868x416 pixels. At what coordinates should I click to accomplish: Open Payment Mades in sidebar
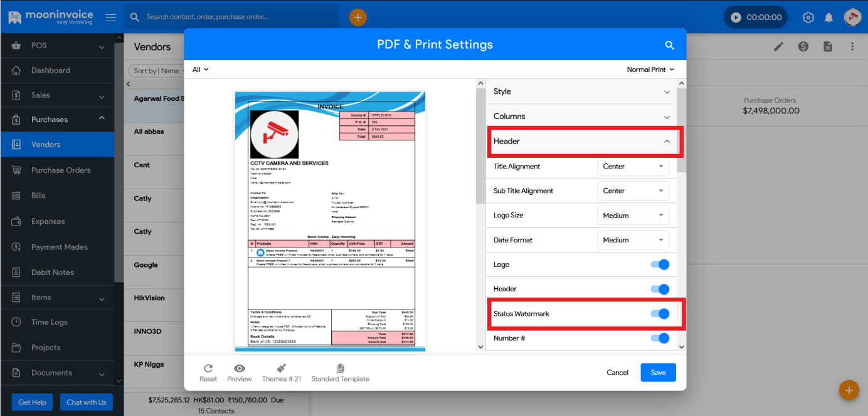click(x=57, y=247)
